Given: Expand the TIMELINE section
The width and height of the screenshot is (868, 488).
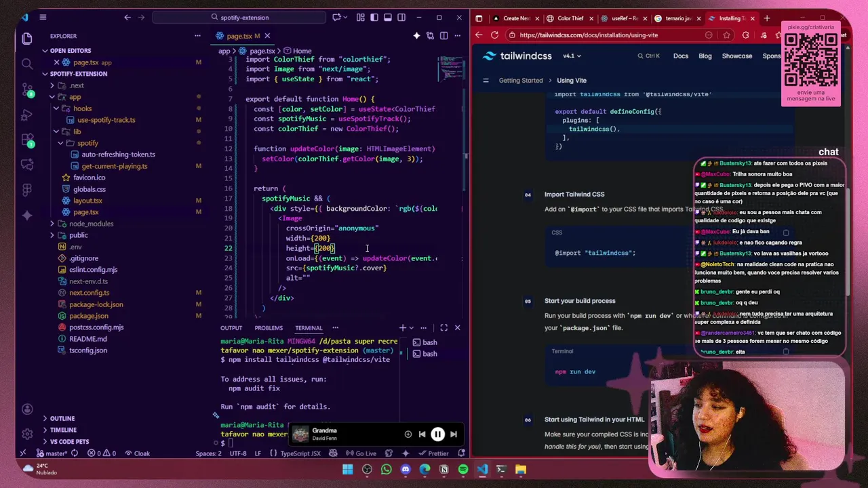Looking at the screenshot, I should click(x=63, y=430).
